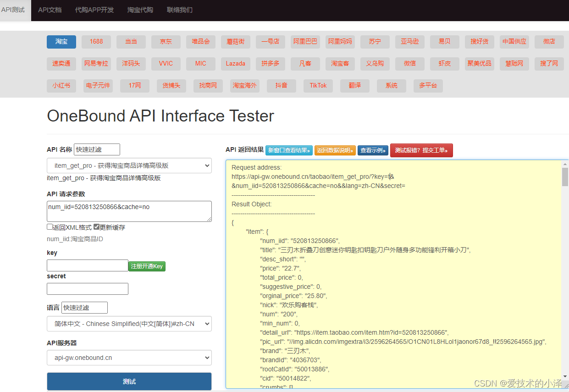Select the 拼多多 platform button
The image size is (569, 392).
271,64
